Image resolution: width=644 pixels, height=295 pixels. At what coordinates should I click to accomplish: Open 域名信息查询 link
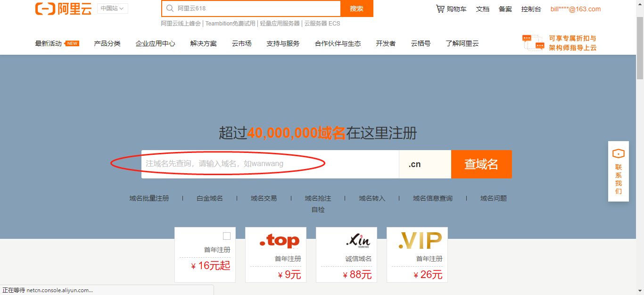click(433, 198)
